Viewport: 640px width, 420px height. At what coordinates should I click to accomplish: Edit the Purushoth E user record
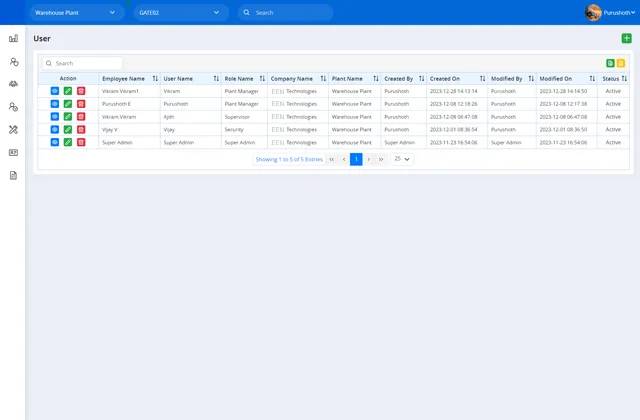pyautogui.click(x=68, y=104)
